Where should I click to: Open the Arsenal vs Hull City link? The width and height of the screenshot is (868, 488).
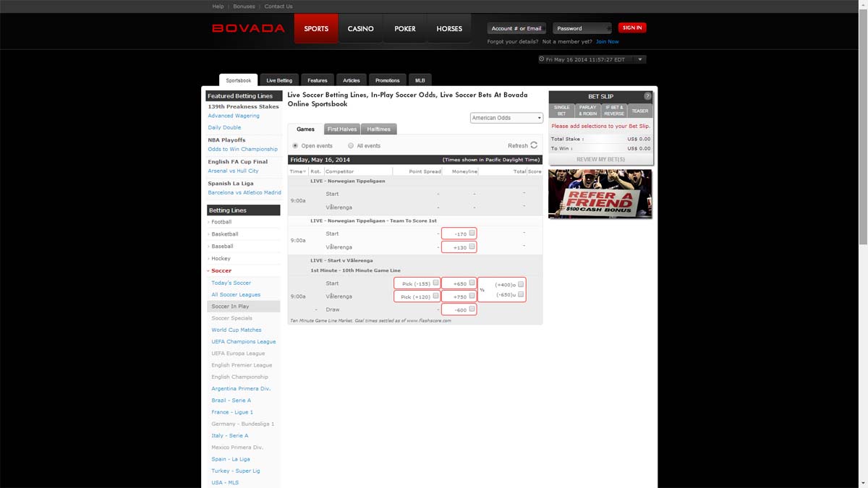(233, 171)
